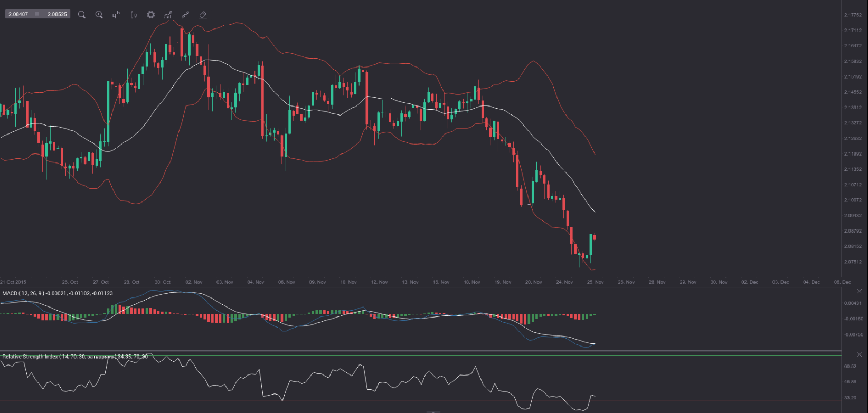Image resolution: width=868 pixels, height=413 pixels.
Task: Open the candlestick chart type selector
Action: [x=134, y=15]
